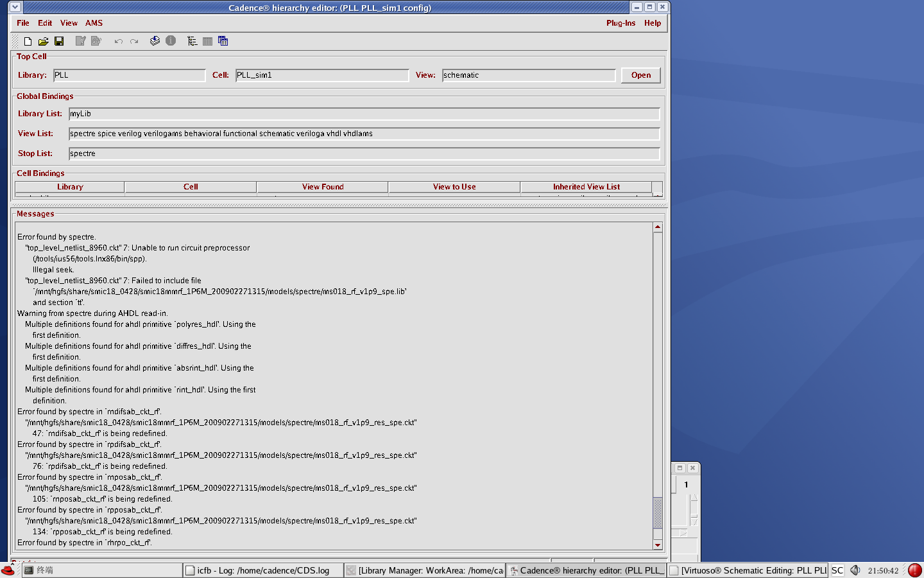Open the File menu

[x=23, y=23]
